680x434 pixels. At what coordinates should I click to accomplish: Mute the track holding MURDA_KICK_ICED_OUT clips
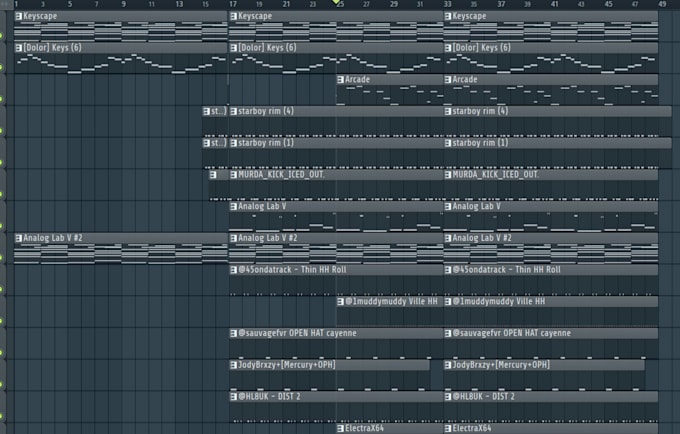click(x=1, y=194)
